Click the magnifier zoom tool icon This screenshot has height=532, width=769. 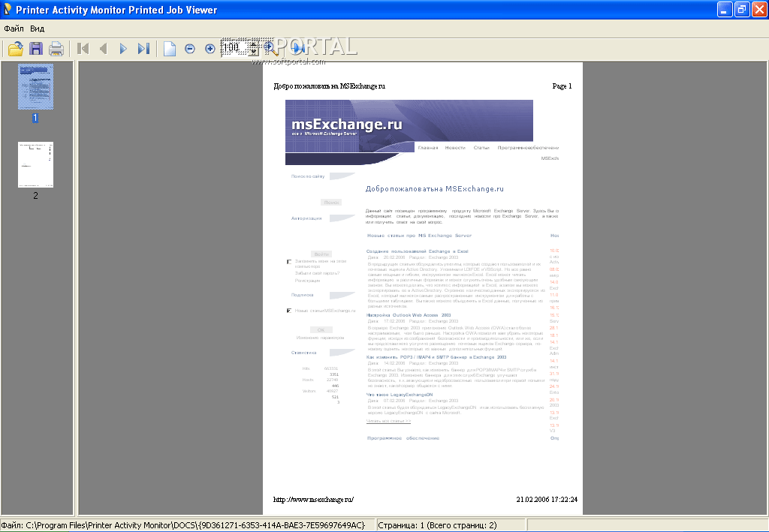tap(270, 49)
